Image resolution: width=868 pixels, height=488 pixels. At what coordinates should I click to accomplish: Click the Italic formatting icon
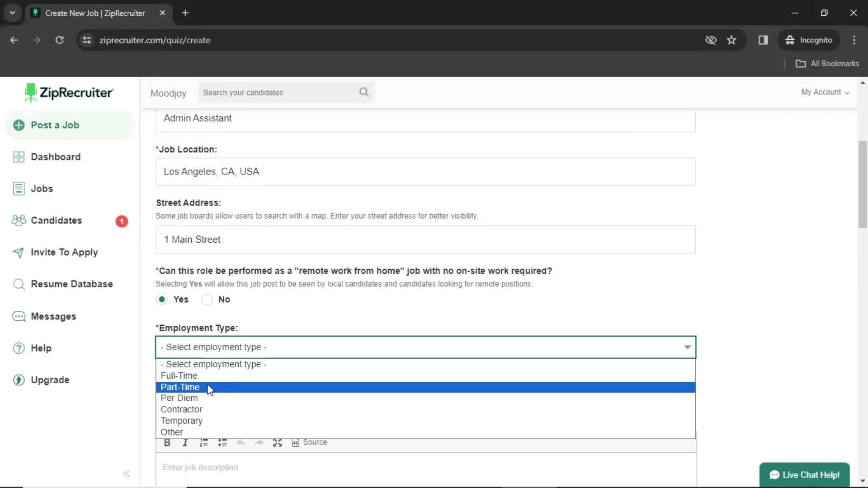pyautogui.click(x=185, y=442)
